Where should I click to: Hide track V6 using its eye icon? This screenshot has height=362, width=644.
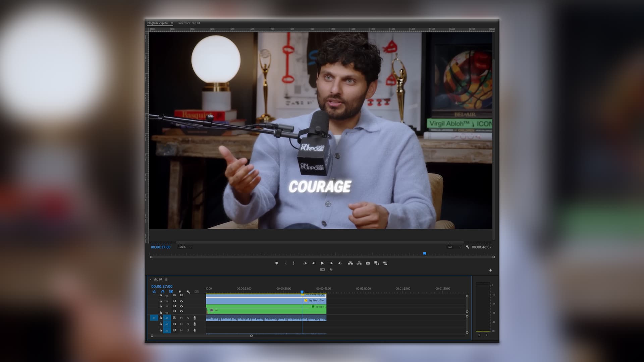181,301
